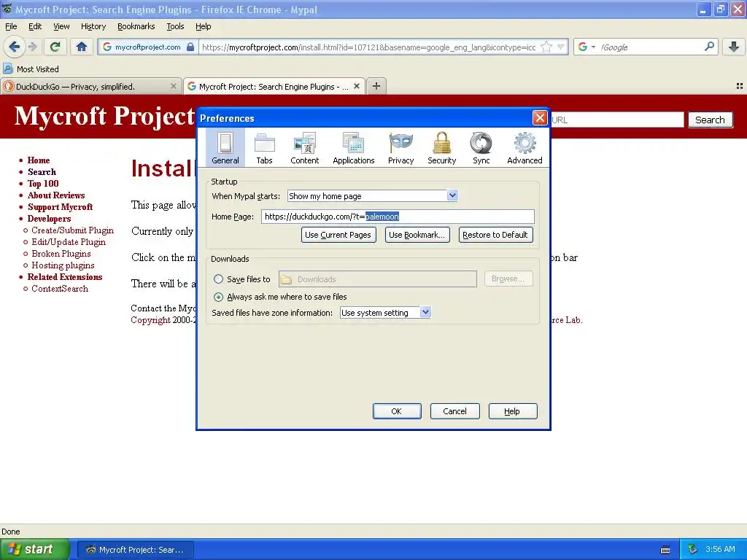The width and height of the screenshot is (747, 560).
Task: Click in the Home Page URL field
Action: (398, 216)
